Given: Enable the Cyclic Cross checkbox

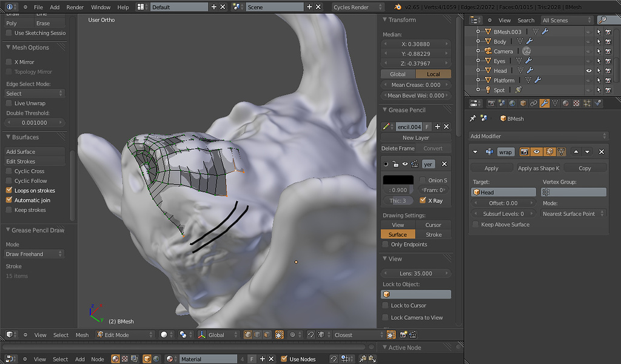Looking at the screenshot, I should tap(8, 171).
